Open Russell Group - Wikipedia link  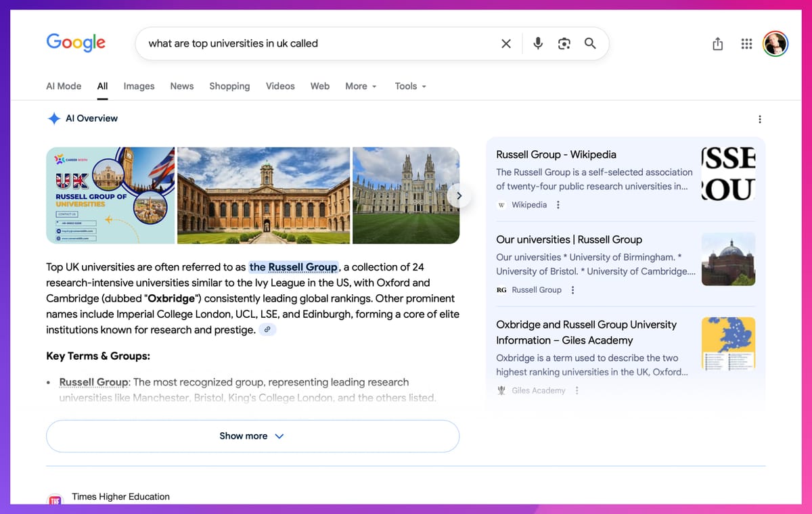556,154
